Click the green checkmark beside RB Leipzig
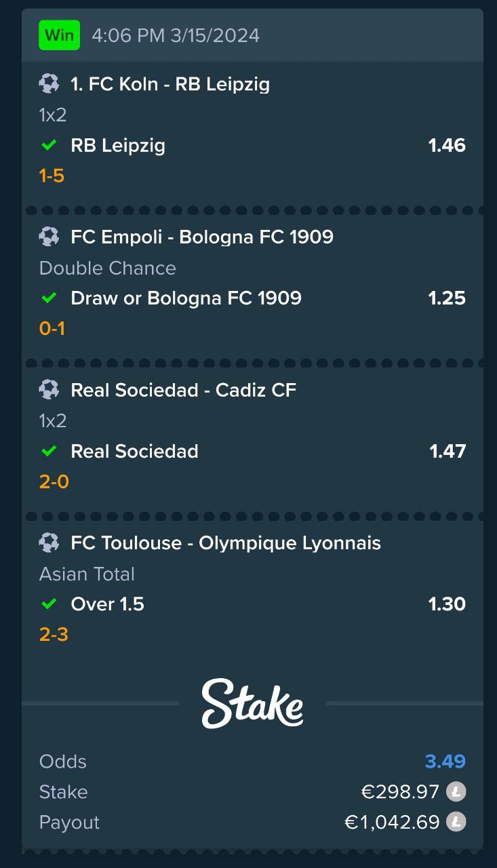 coord(49,145)
